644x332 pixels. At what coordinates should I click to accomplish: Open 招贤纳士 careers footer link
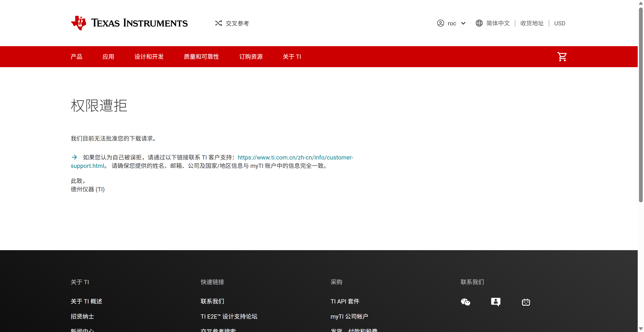pyautogui.click(x=82, y=316)
